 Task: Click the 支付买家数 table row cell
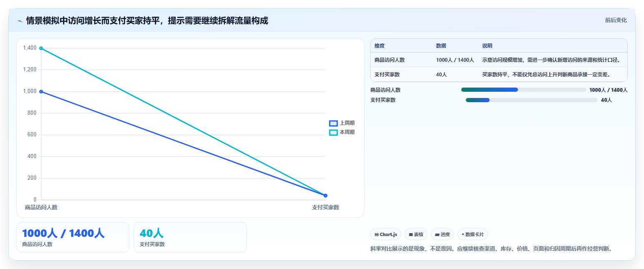point(387,75)
